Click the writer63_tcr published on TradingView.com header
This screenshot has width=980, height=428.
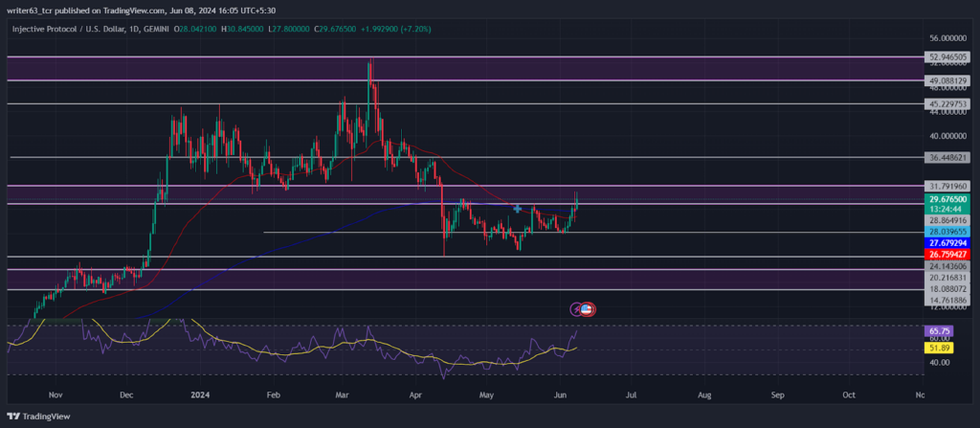pyautogui.click(x=142, y=11)
